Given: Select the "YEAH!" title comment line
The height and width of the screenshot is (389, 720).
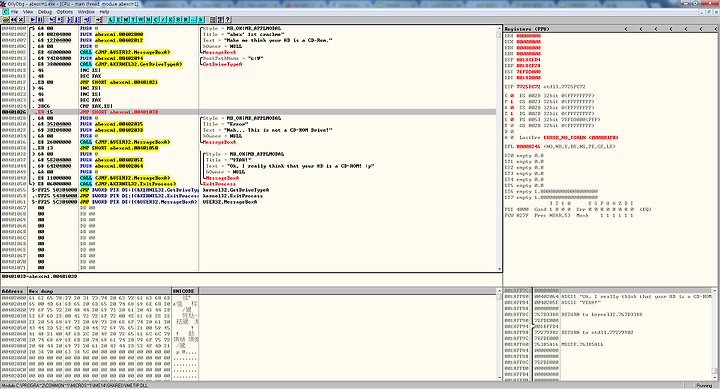Looking at the screenshot, I should pyautogui.click(x=229, y=160).
